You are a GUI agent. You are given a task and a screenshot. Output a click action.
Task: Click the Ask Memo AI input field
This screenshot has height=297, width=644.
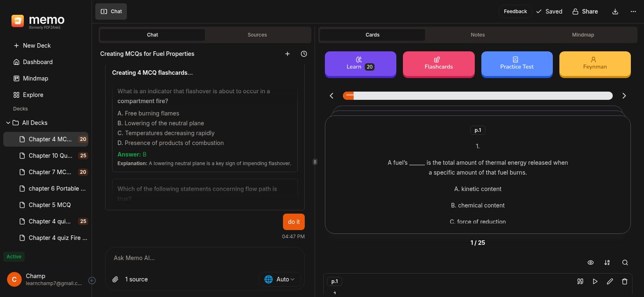click(x=205, y=258)
